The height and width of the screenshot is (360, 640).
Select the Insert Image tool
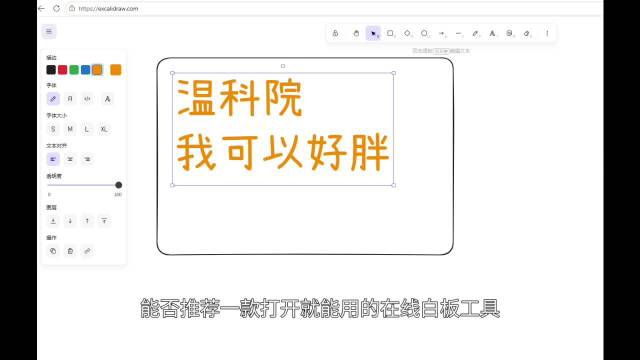tap(509, 33)
